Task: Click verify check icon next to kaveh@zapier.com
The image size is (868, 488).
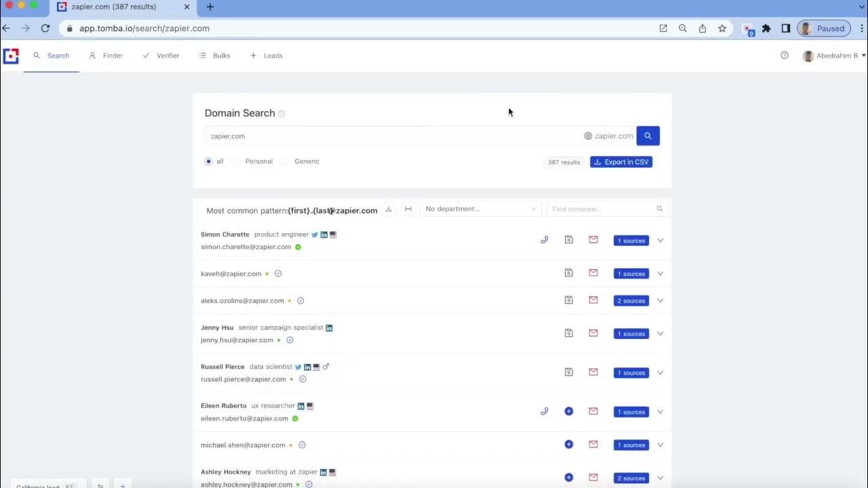Action: [278, 274]
